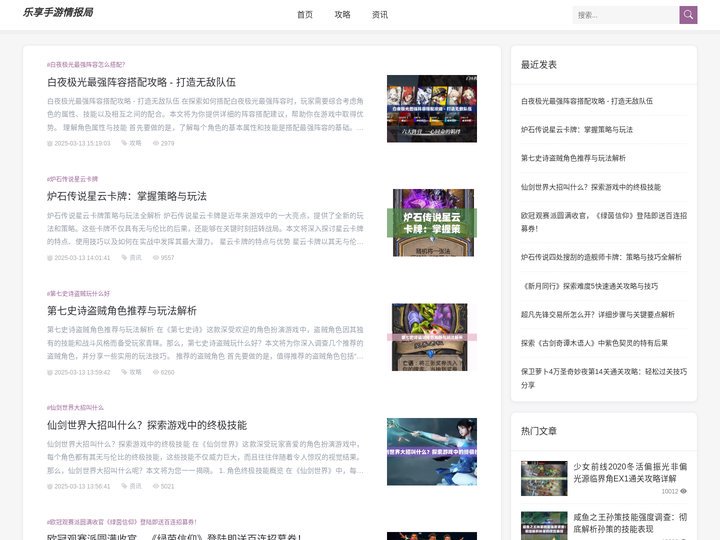720x540 pixels.
Task: Click the purple search magnifier button
Action: (688, 15)
